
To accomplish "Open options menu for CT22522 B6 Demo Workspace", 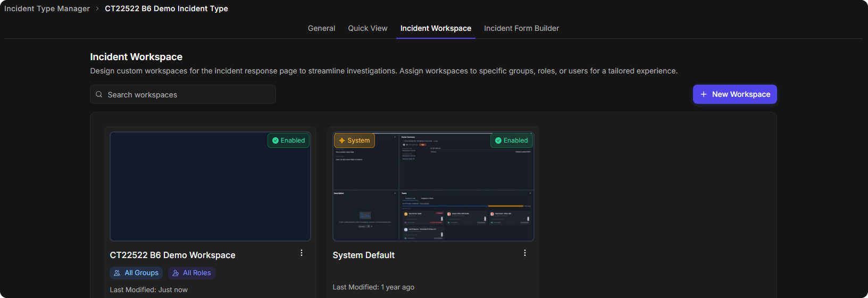I will (x=302, y=253).
